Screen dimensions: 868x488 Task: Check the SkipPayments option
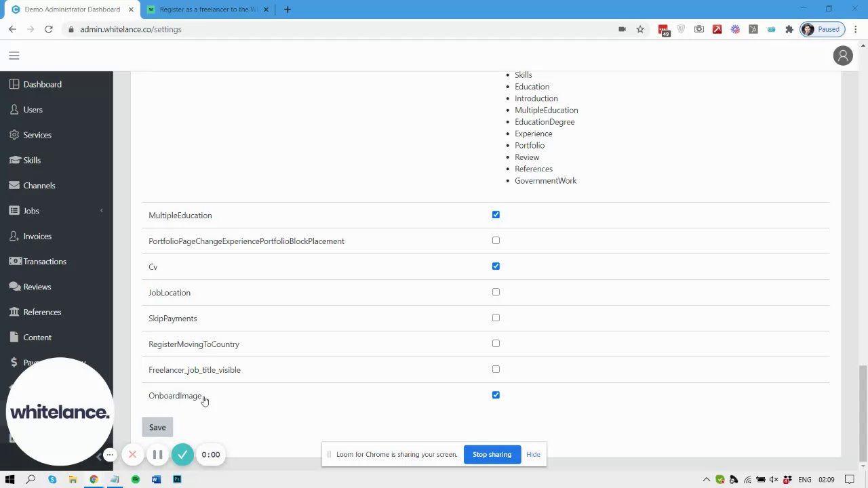(496, 318)
